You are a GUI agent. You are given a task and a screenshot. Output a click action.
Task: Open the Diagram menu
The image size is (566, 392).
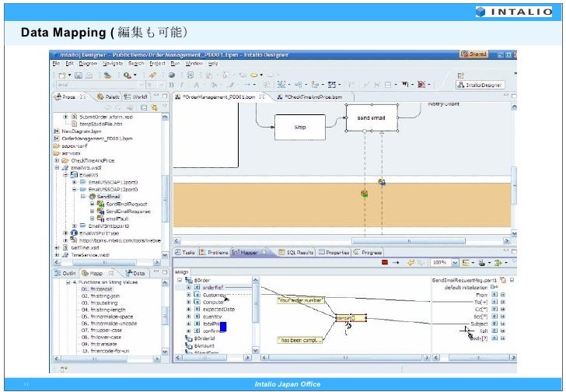88,64
